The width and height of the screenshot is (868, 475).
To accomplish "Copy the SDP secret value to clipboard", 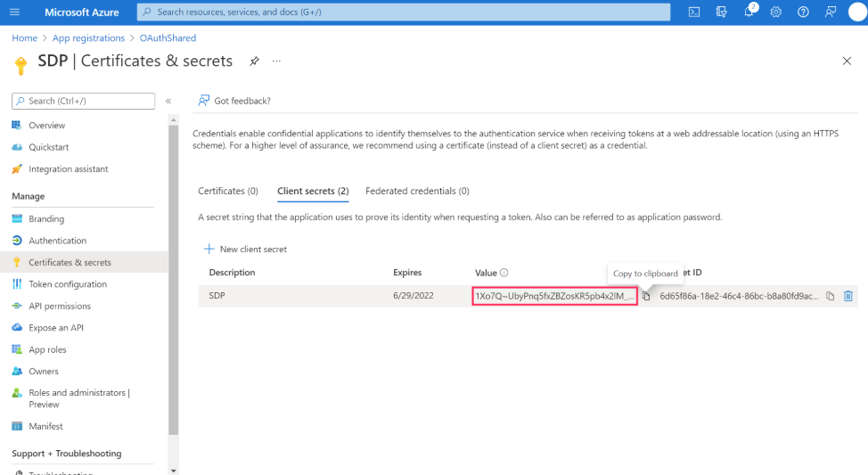I will (647, 296).
